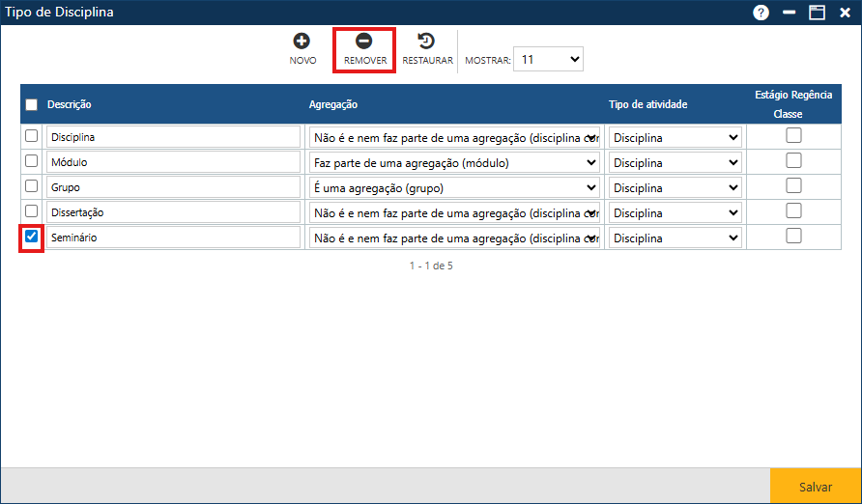862x504 pixels.
Task: Click the RESTAURAR history icon
Action: coord(426,41)
